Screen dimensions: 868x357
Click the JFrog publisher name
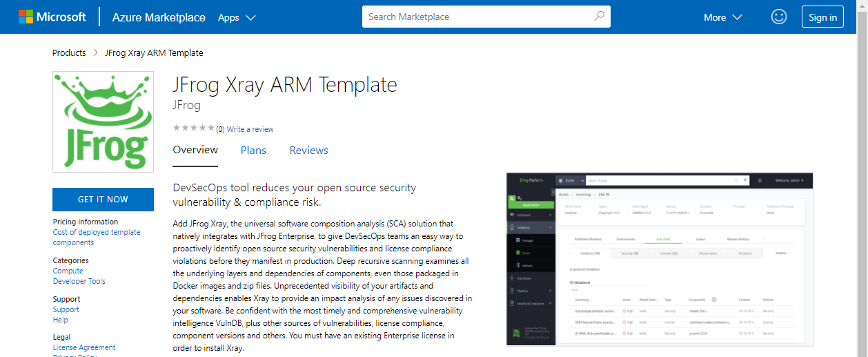pos(186,105)
